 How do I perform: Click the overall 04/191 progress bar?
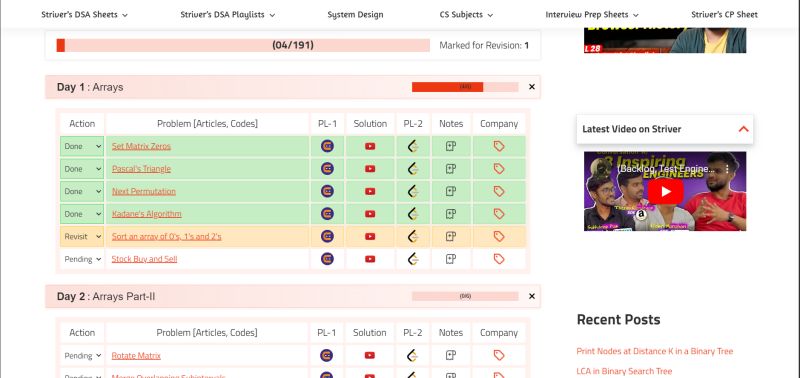coord(243,45)
